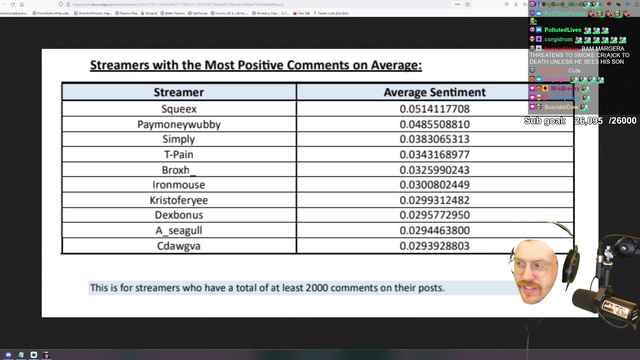Click chat username MrsBreezy

[565, 88]
